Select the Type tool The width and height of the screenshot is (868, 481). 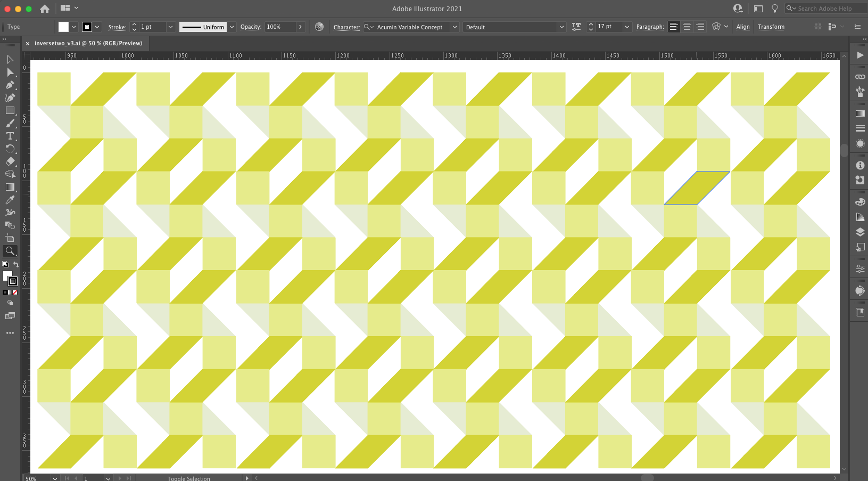click(x=10, y=136)
